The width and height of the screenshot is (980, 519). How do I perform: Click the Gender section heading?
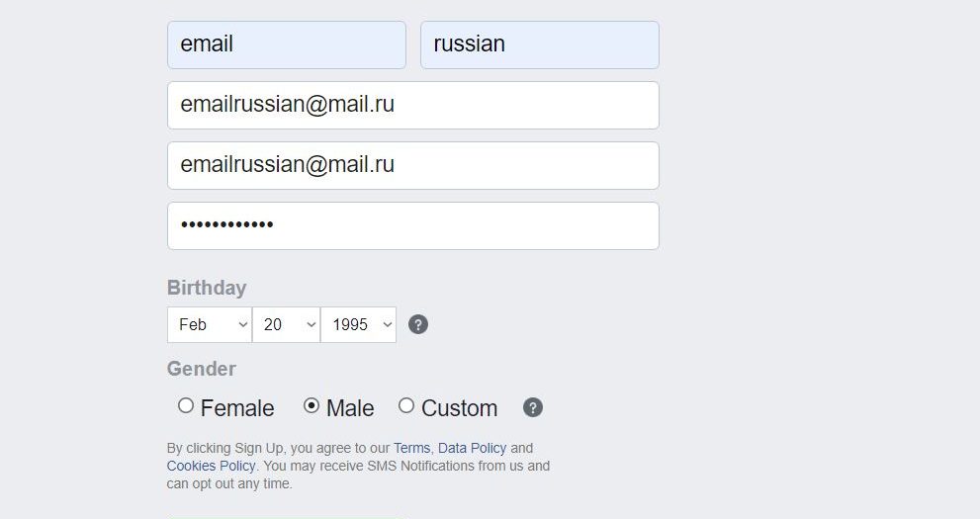[202, 369]
